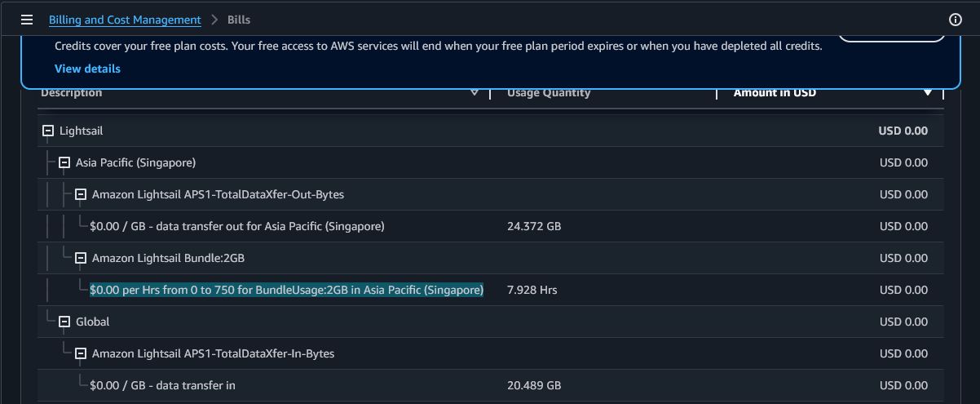This screenshot has width=980, height=404.
Task: Click the Global row's USD 0.00 amount
Action: click(x=904, y=322)
